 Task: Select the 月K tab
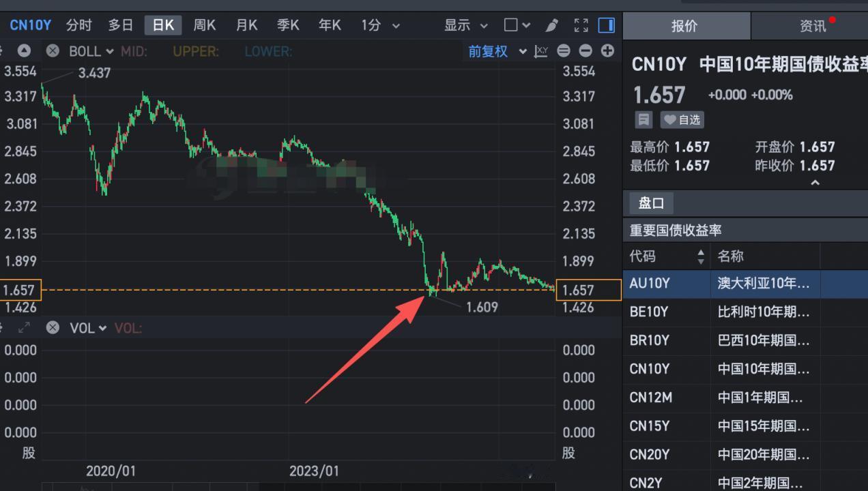246,26
